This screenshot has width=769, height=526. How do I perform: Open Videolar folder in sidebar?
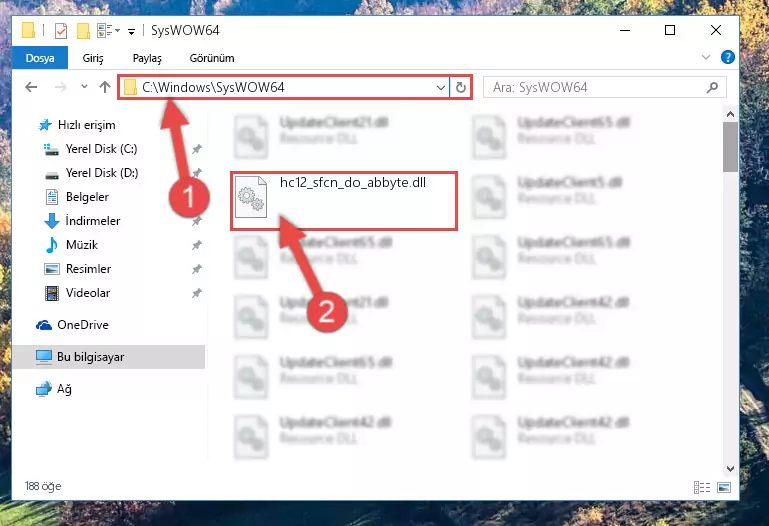[88, 293]
